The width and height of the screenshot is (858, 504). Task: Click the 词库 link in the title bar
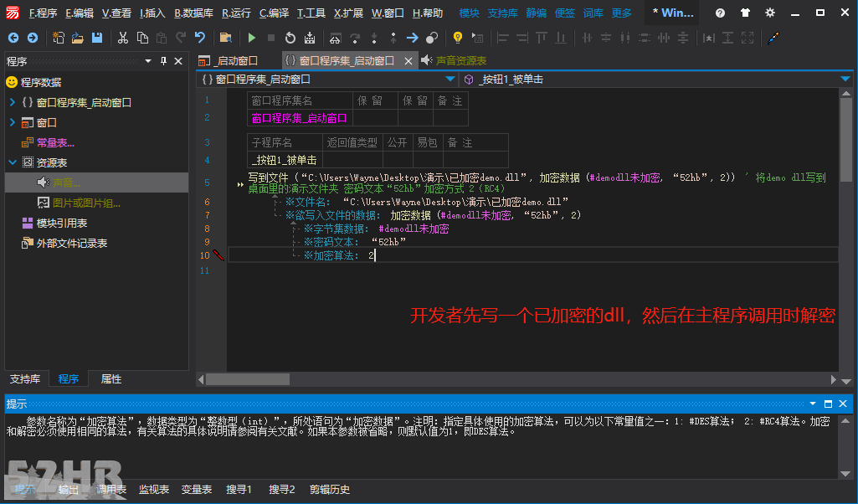tap(593, 13)
